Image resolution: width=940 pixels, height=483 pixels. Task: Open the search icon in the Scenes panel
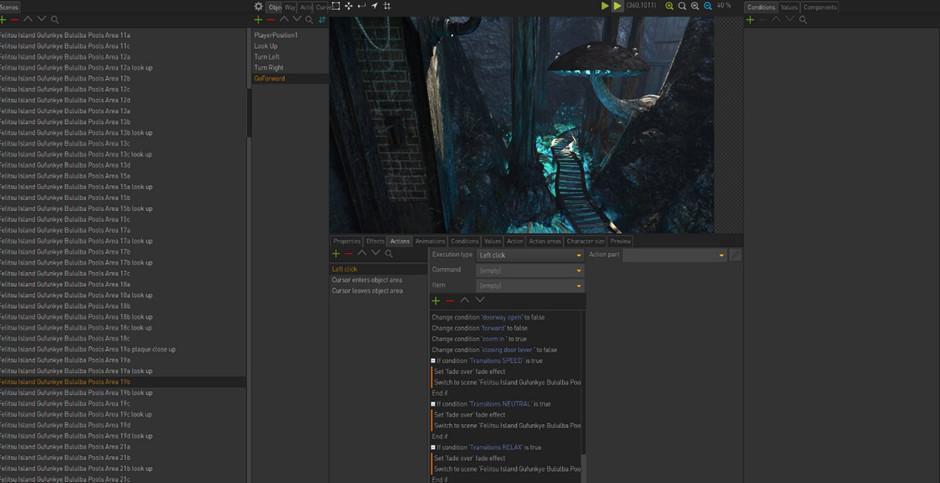54,19
